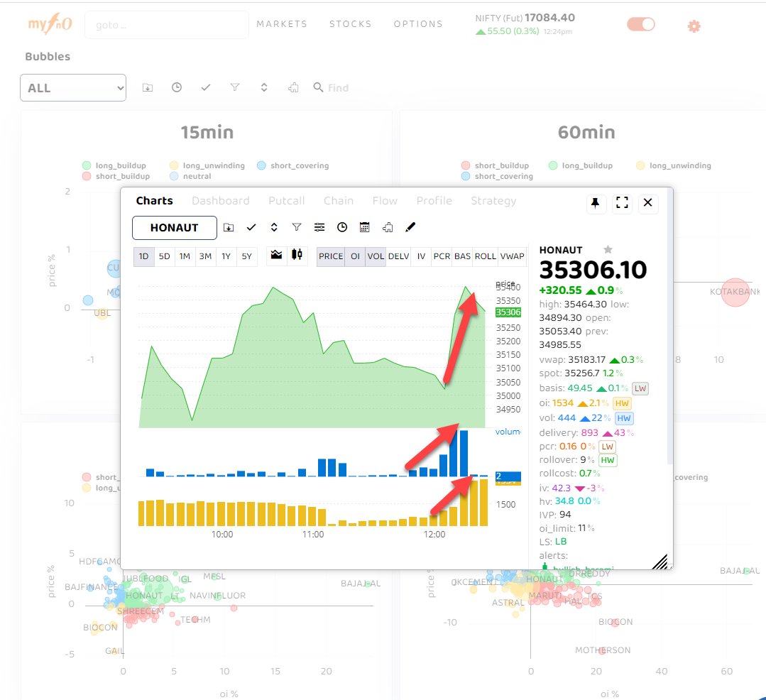Open settings gear icon in header
This screenshot has height=700, width=766.
click(x=694, y=26)
